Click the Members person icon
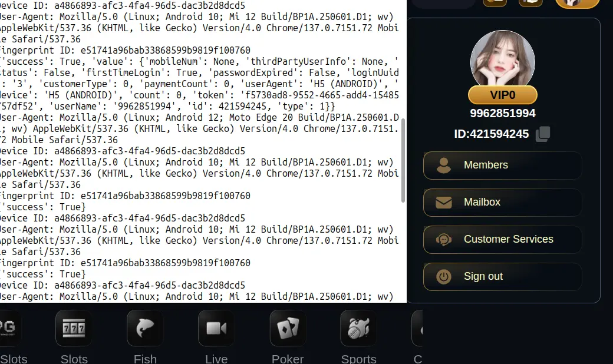Image resolution: width=613 pixels, height=364 pixels. coord(444,165)
